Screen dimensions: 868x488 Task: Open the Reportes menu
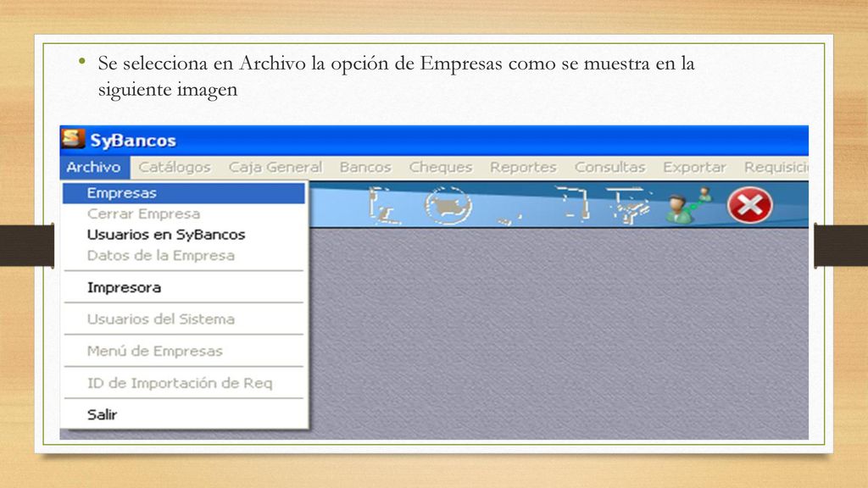coord(523,167)
